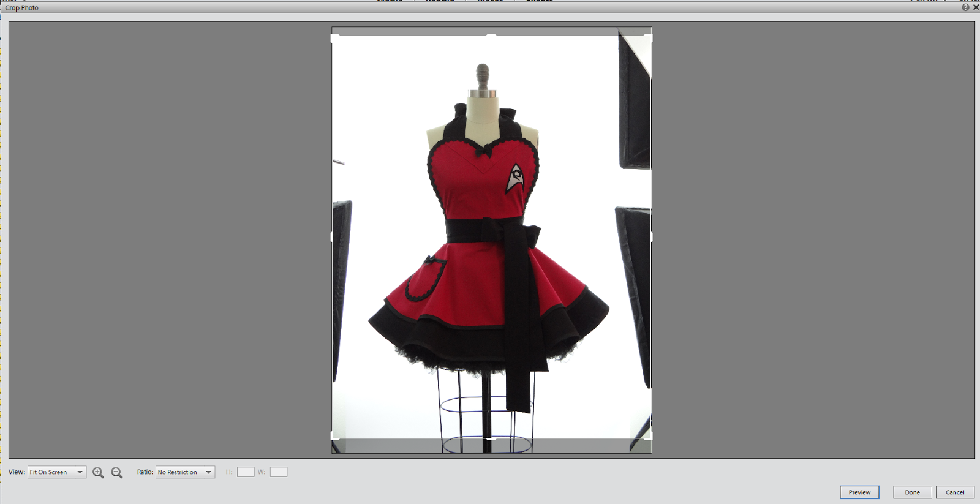Open the View dropdown set to Fit On Screen
This screenshot has width=980, height=504.
coord(57,472)
